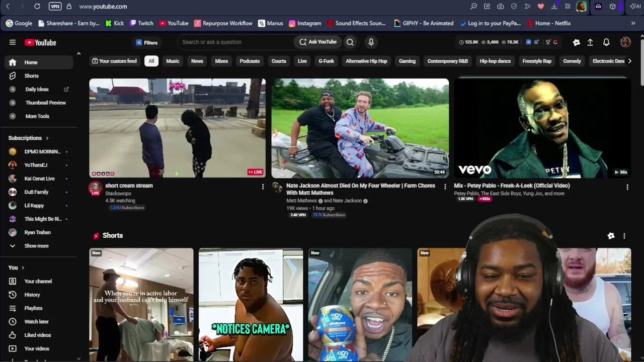Expand the Subscriptions section chevron

[47, 138]
